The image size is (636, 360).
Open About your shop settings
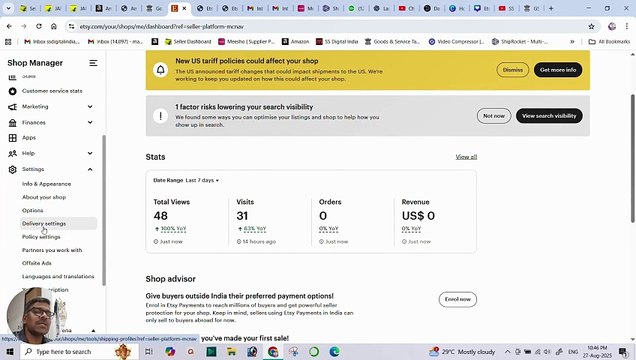click(x=44, y=197)
